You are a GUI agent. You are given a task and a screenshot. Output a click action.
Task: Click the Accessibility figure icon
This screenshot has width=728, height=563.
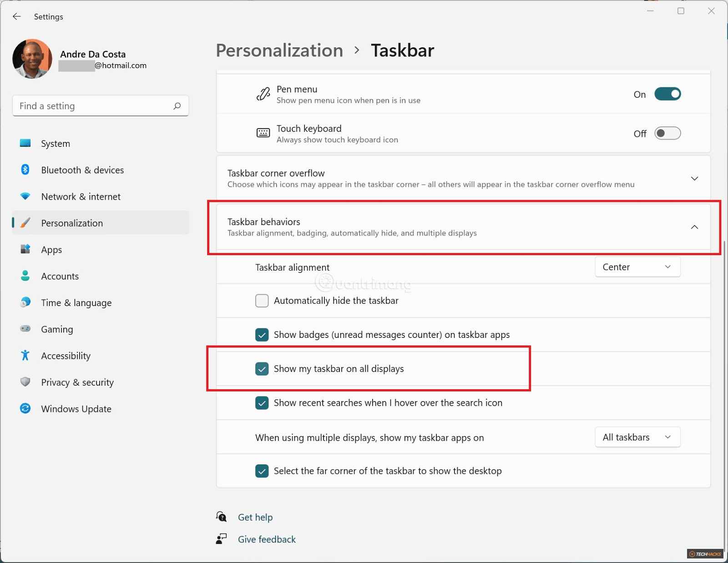coord(25,355)
